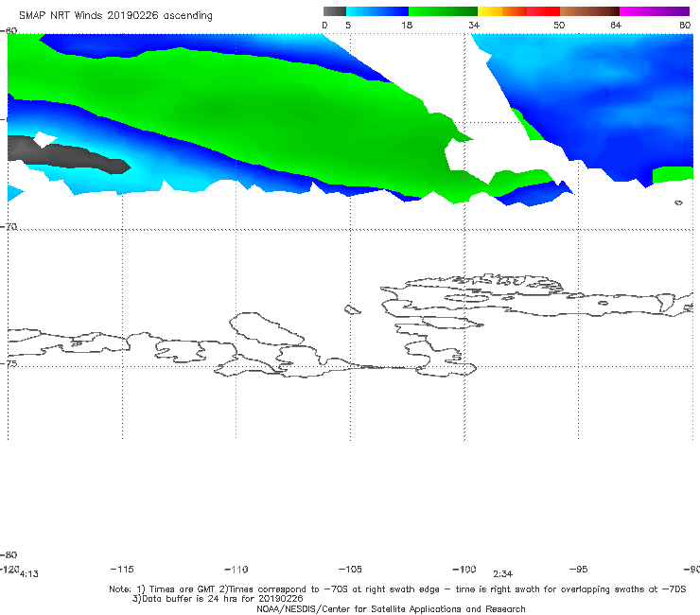Click the colorbar label '18'

point(407,25)
